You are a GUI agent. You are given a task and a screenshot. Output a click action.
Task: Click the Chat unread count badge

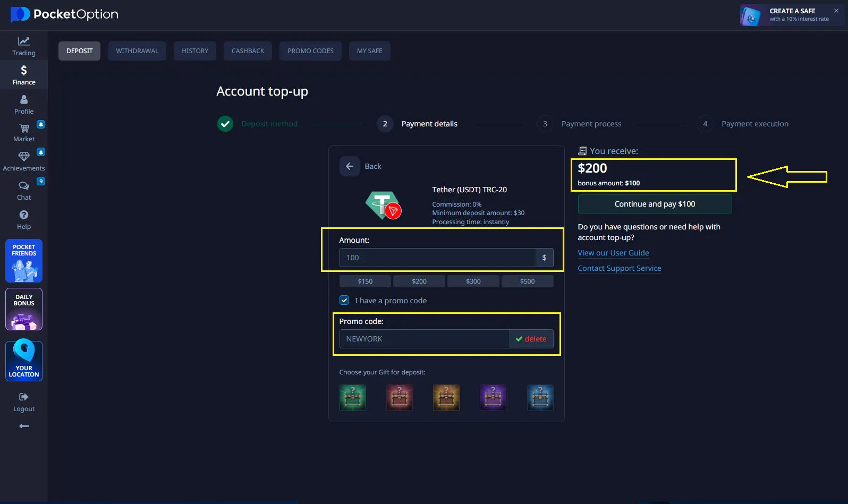(x=41, y=181)
